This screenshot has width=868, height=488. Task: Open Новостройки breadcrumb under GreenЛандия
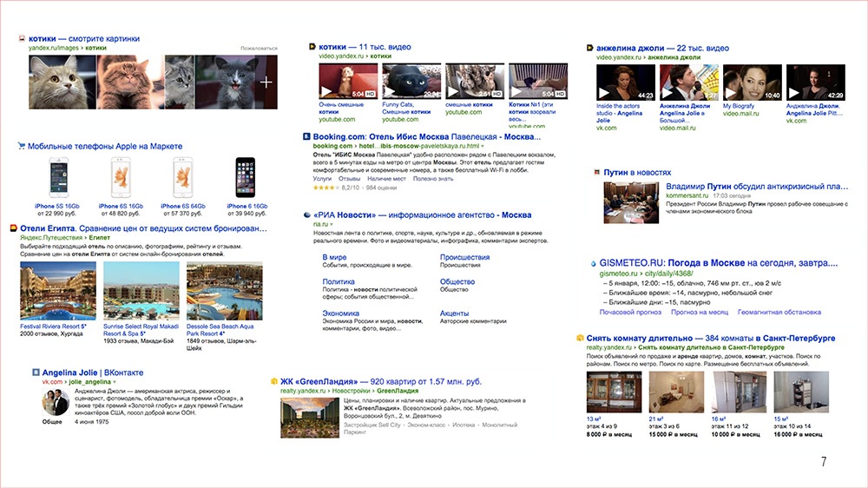(x=351, y=391)
